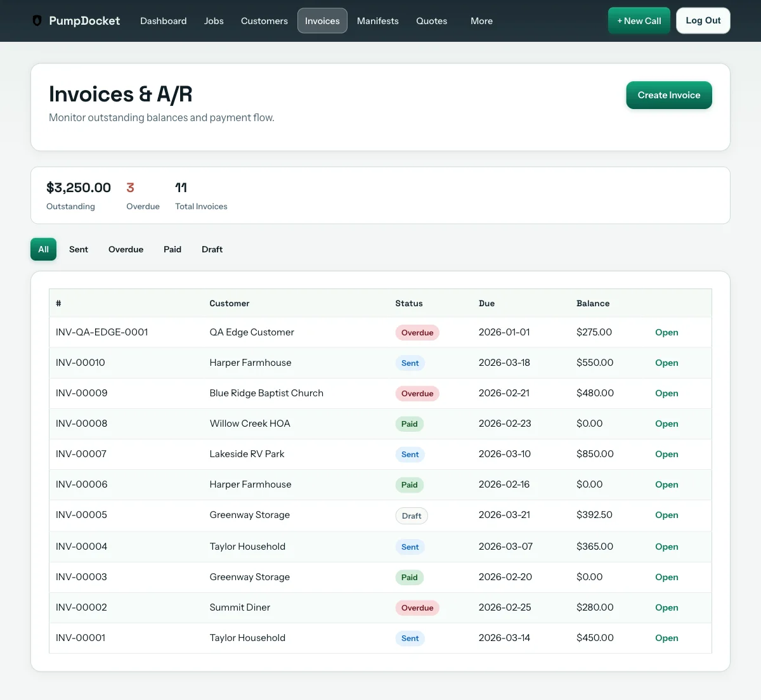Go to the Dashboard
This screenshot has height=700, width=761.
click(163, 21)
